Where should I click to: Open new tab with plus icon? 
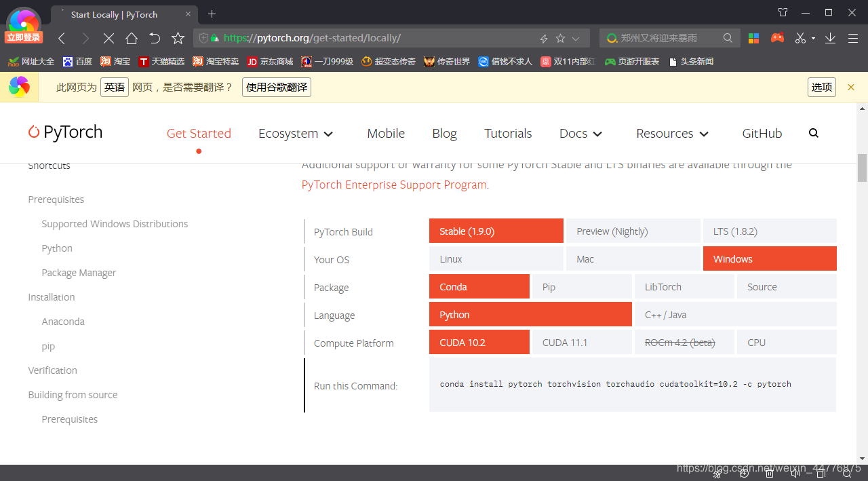point(212,14)
